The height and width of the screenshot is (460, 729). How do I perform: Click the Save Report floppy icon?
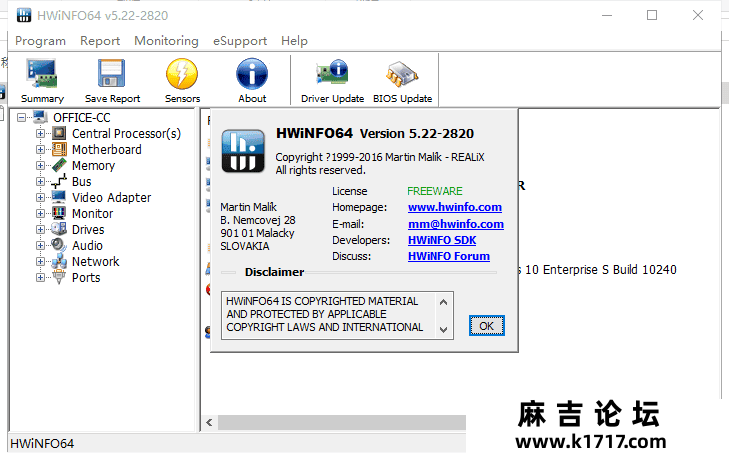[x=112, y=73]
